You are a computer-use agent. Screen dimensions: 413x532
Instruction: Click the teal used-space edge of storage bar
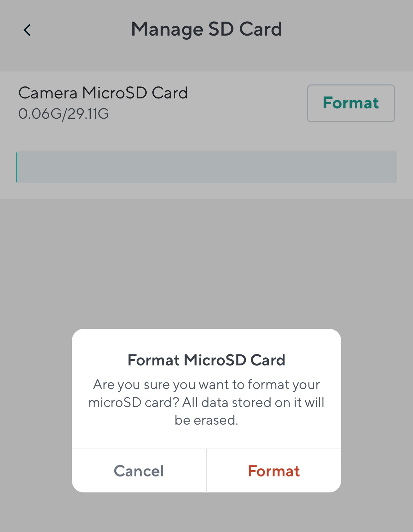(x=16, y=167)
